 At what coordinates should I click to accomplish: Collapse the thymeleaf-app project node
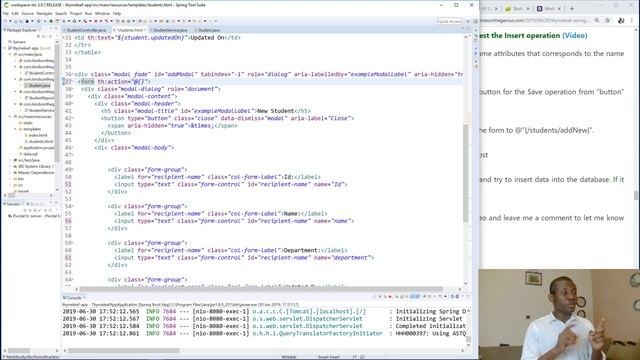5,48
